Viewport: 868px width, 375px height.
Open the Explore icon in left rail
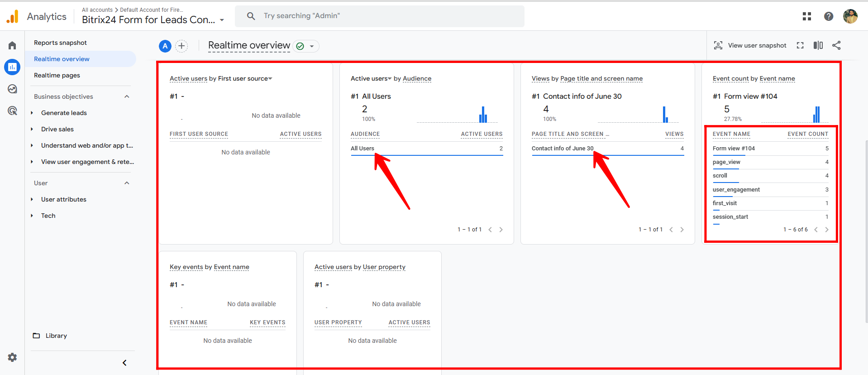point(12,89)
